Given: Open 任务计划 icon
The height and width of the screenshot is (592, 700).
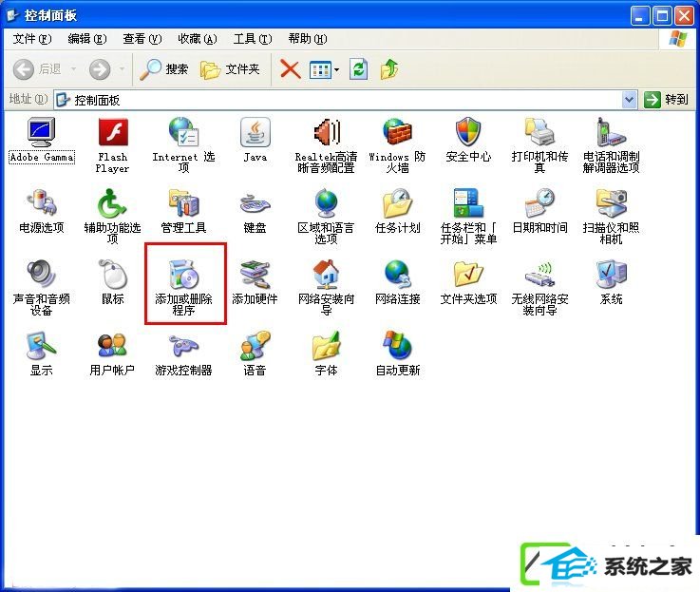Looking at the screenshot, I should coord(397,202).
